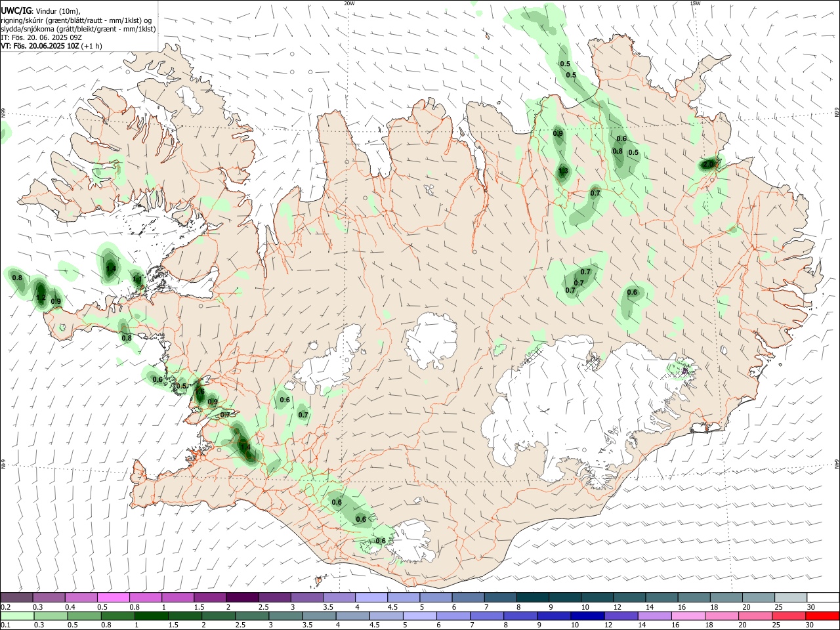Pick the gray-teal rain legend swatch for 3
This screenshot has height=630, width=840.
286,616
